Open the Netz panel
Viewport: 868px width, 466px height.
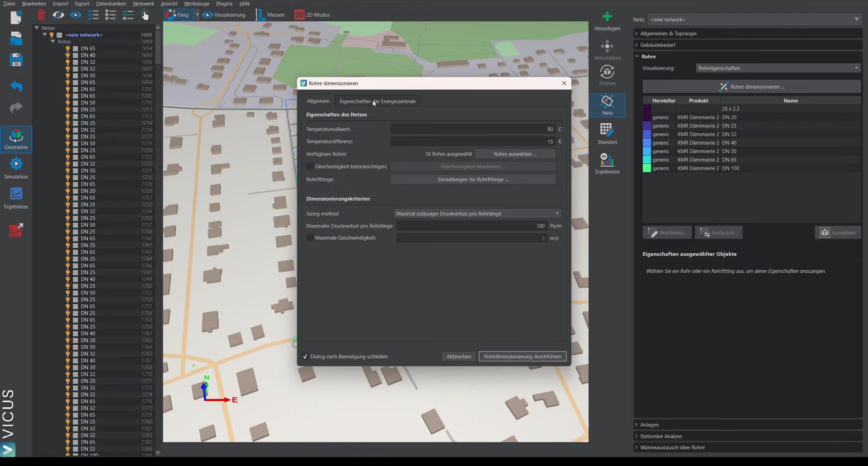pyautogui.click(x=607, y=105)
